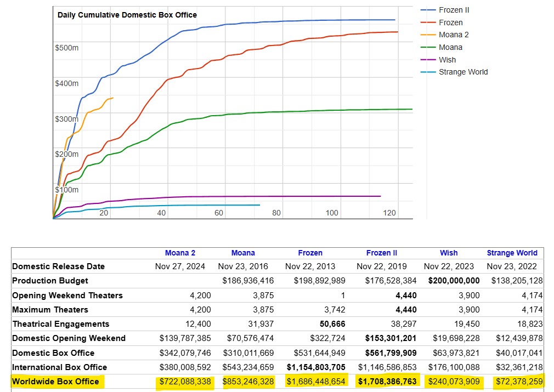Open the Moana column header link
554x392 pixels.
pos(243,253)
